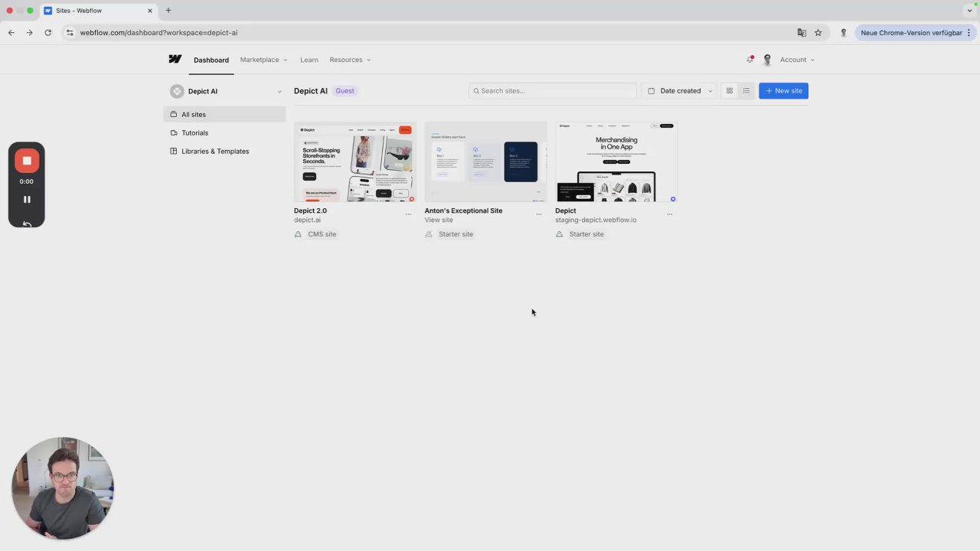Click the webcam bubble overlay
Image resolution: width=980 pixels, height=551 pixels.
(63, 488)
